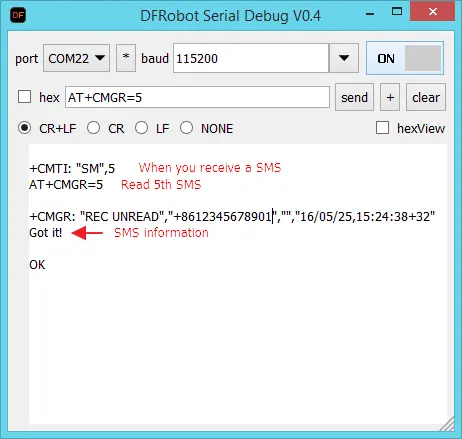The width and height of the screenshot is (462, 439).
Task: Maximize the Serial Debug window
Action: (397, 12)
